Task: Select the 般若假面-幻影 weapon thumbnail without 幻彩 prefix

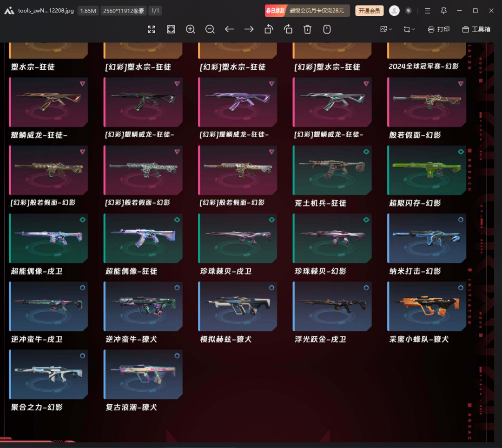Action: 426,102
